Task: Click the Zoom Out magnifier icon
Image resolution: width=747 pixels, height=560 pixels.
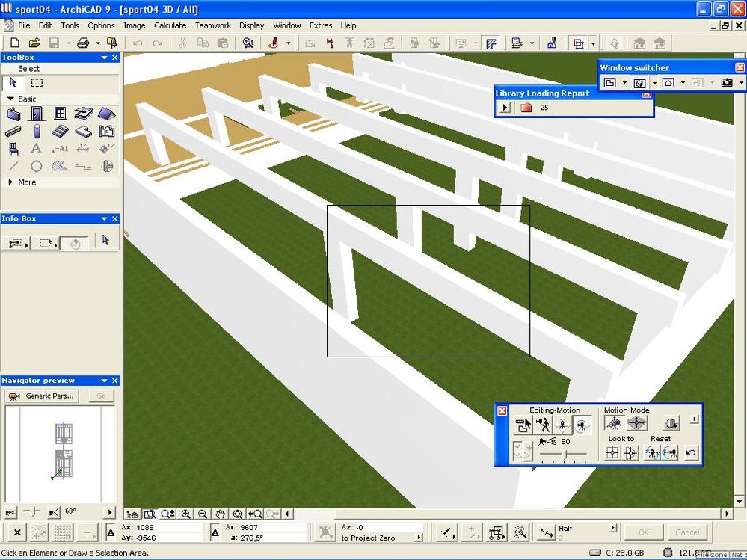Action: (x=203, y=514)
